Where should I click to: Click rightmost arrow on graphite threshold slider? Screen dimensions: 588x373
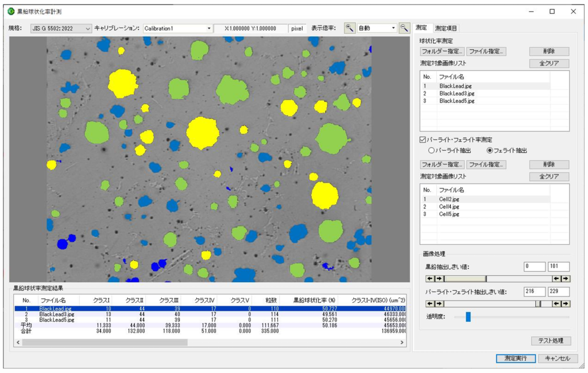tap(566, 279)
